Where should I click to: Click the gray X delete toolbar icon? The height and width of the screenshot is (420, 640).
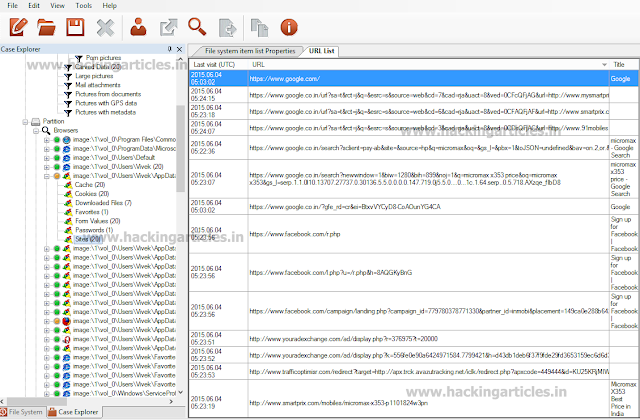click(105, 28)
